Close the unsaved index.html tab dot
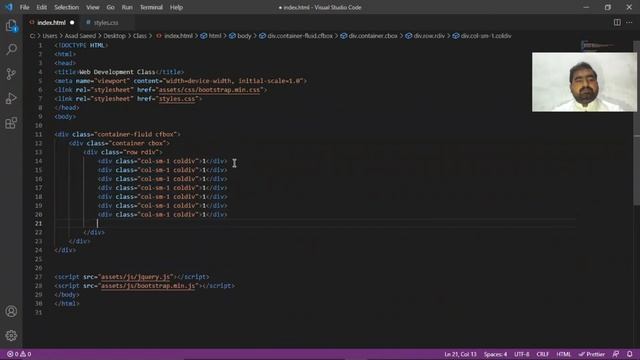Viewport: 640px width, 360px height. tap(72, 22)
